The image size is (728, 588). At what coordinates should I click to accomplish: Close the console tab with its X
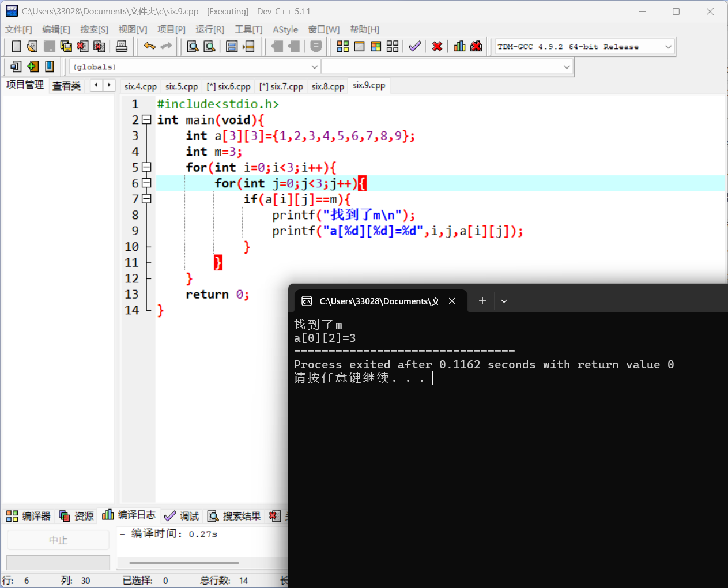[452, 301]
